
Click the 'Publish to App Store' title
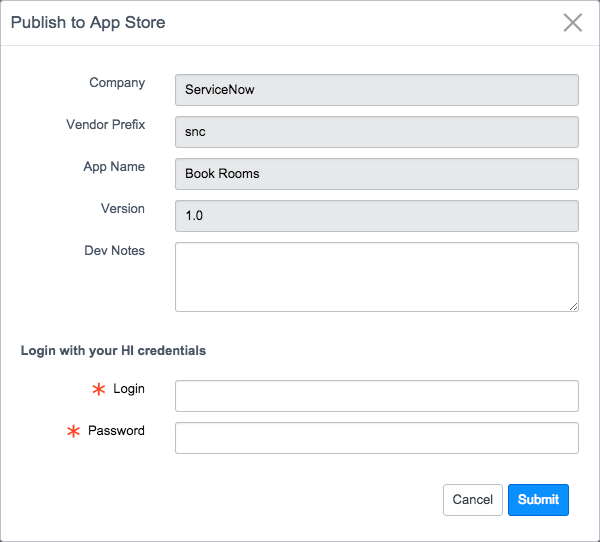88,23
